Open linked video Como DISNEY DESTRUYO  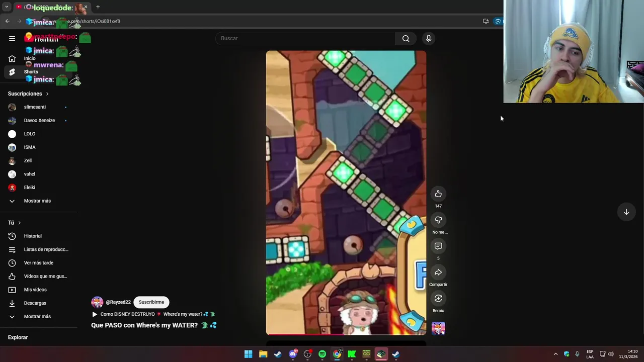pyautogui.click(x=153, y=314)
